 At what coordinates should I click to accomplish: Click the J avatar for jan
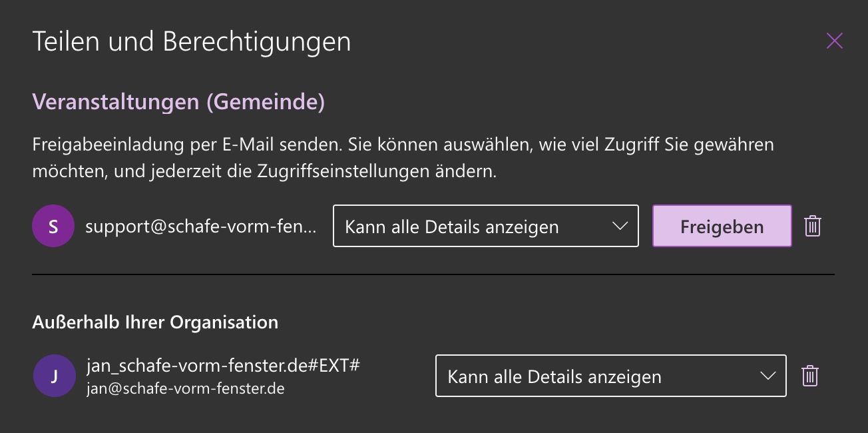[x=54, y=376]
